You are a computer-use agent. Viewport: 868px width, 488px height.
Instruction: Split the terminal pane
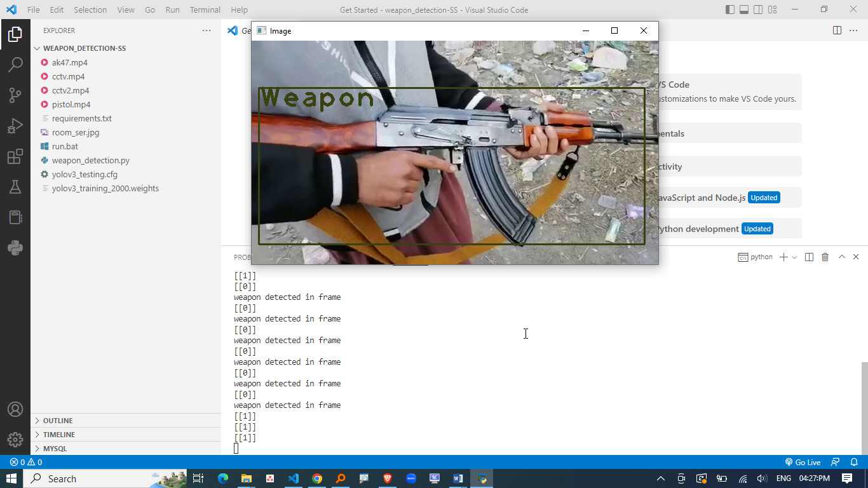[809, 257]
